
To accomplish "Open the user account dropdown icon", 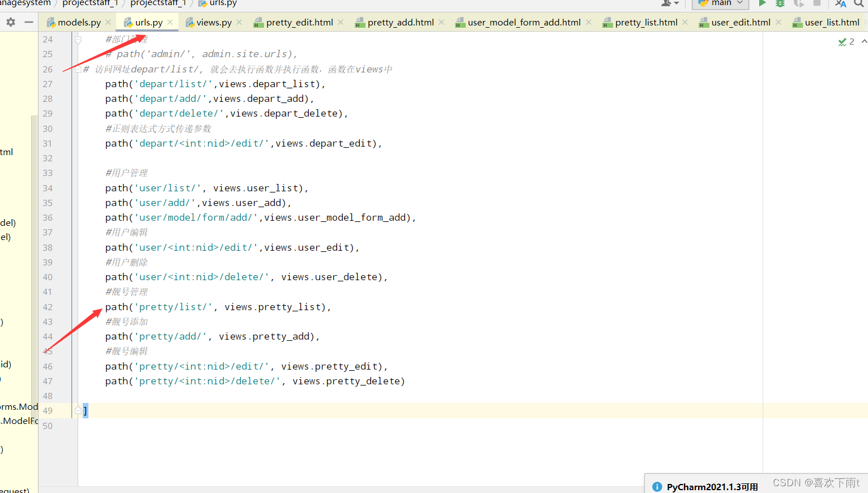I will [670, 3].
